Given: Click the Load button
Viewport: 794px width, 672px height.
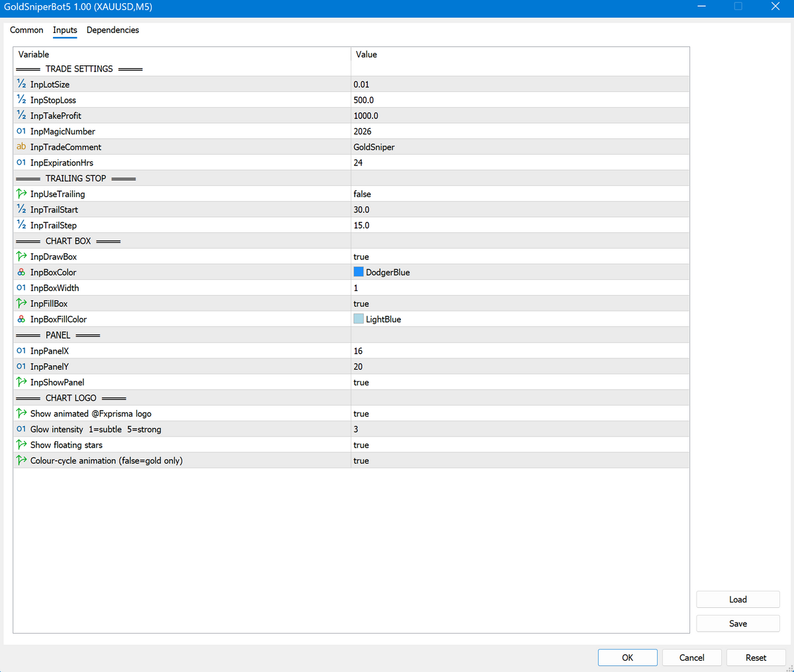Looking at the screenshot, I should click(x=738, y=599).
